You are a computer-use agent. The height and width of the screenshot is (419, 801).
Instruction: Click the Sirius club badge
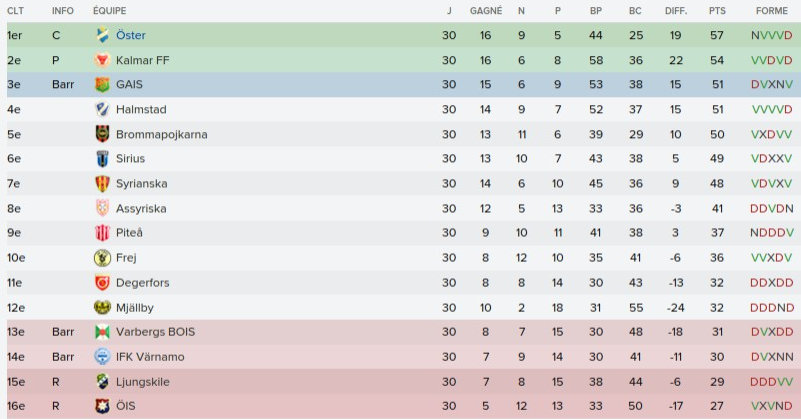click(x=102, y=159)
